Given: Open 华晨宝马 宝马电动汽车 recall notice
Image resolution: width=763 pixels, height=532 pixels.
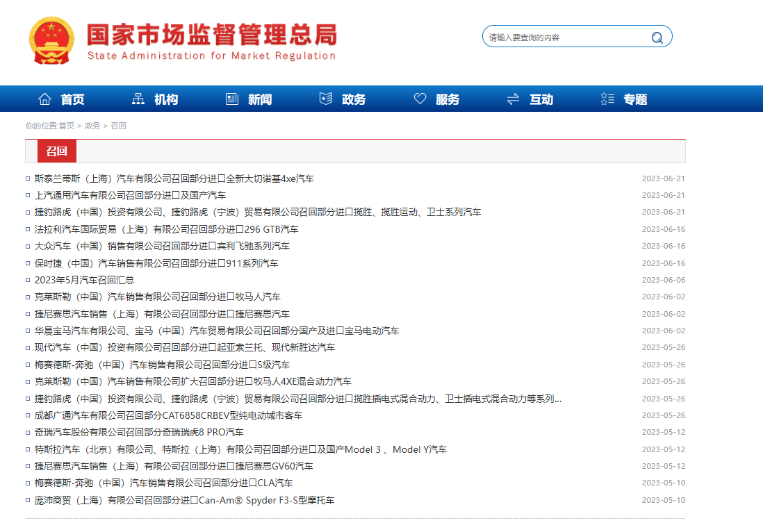Looking at the screenshot, I should pos(217,331).
